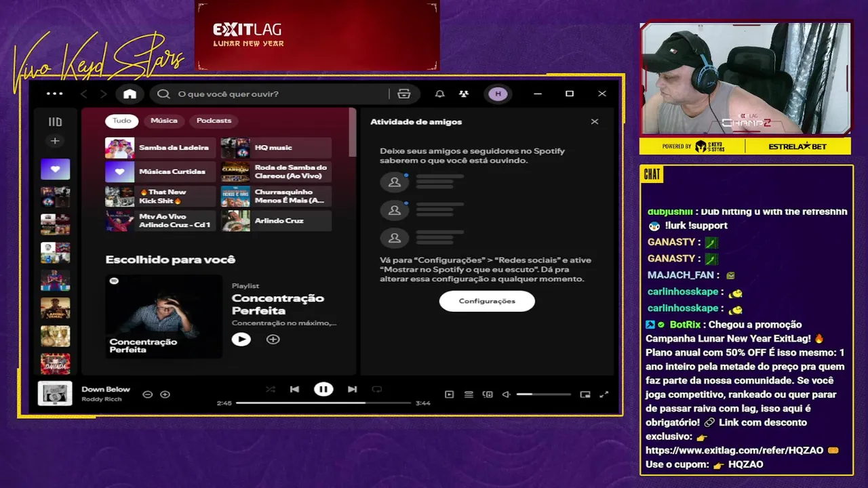Open the Arlindo Cruz artist shortcut
Screen dimensions: 868x488
coord(276,221)
